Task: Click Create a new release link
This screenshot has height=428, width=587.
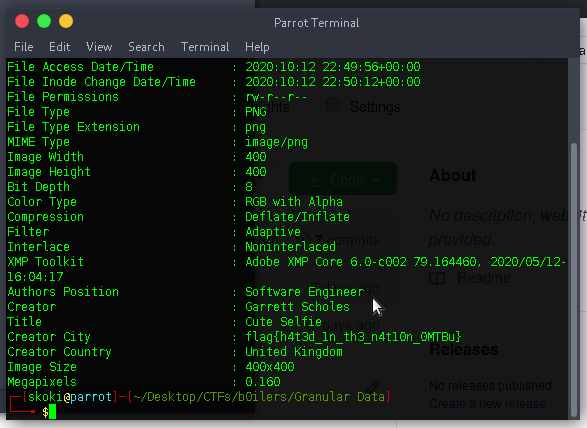Action: [x=487, y=404]
